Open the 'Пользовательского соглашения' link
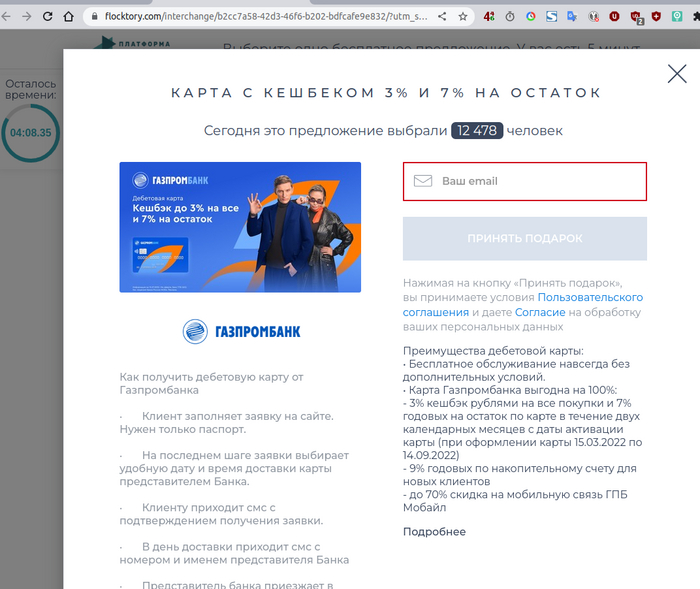Viewport: 700px width, 589px height. 523,305
